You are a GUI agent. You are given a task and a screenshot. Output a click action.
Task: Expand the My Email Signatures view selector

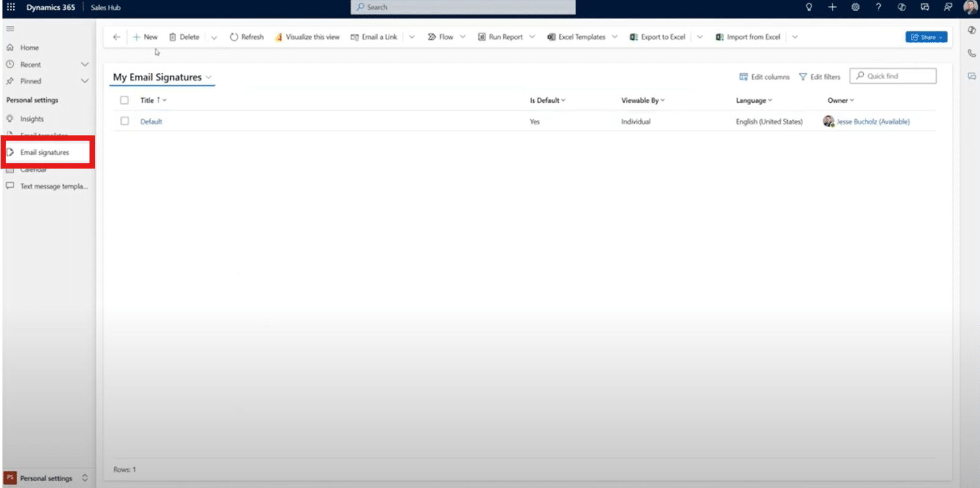[x=209, y=78]
